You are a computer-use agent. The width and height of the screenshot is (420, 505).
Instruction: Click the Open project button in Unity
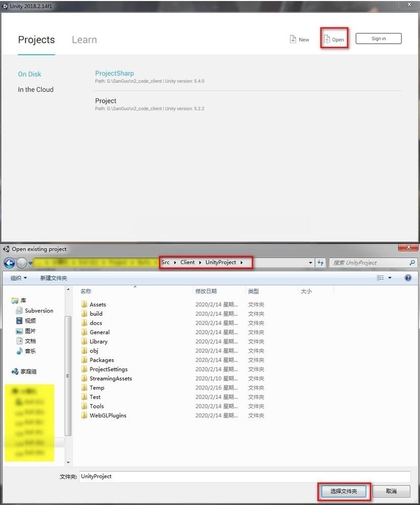(334, 39)
